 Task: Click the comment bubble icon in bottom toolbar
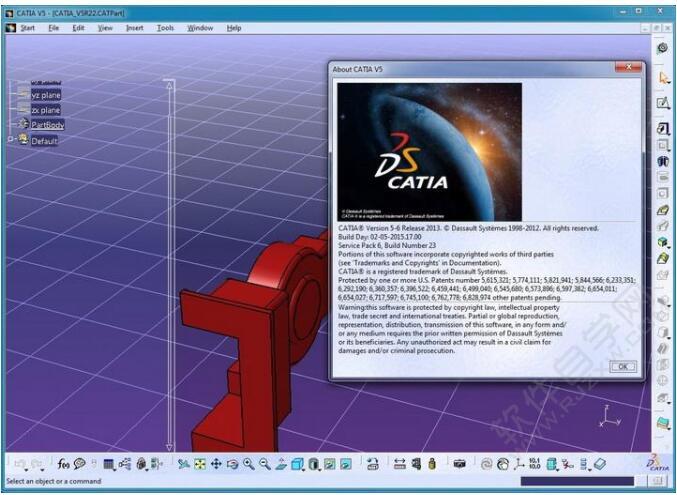[79, 464]
